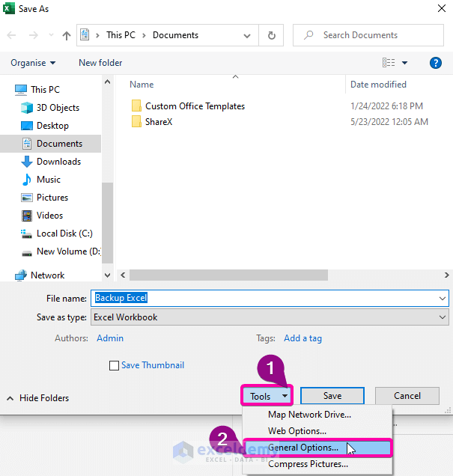Click the horizontal scrollbar thumb
Viewport: 453px width, 476px height.
pos(228,275)
